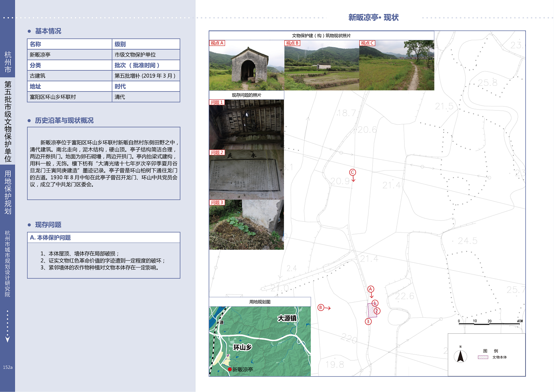554x392 pixels.
Task: Open the 视点 C footpath photo
Action: (397, 65)
